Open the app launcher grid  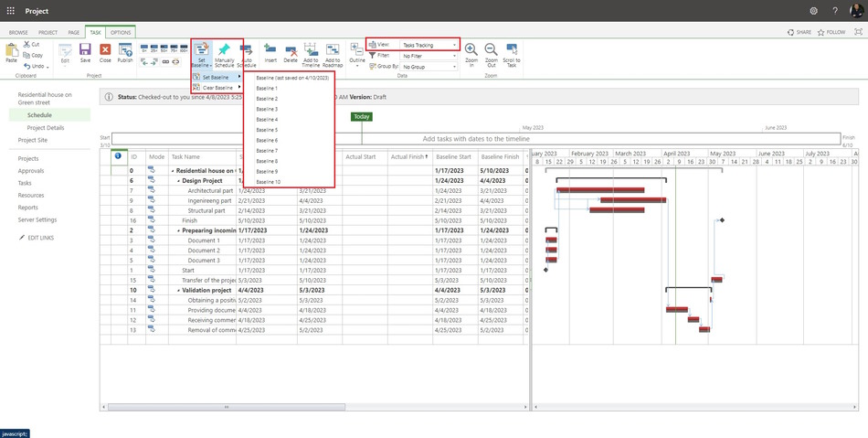coord(11,11)
